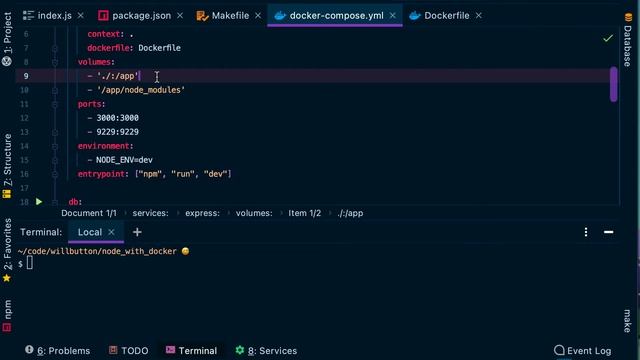Viewport: 640px width, 360px height.
Task: Click line number 9 in gutter
Action: coord(26,76)
